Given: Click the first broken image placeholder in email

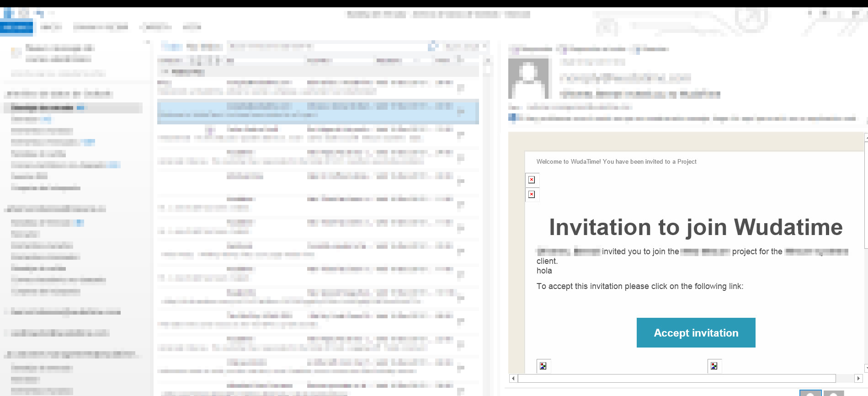Looking at the screenshot, I should click(x=532, y=180).
